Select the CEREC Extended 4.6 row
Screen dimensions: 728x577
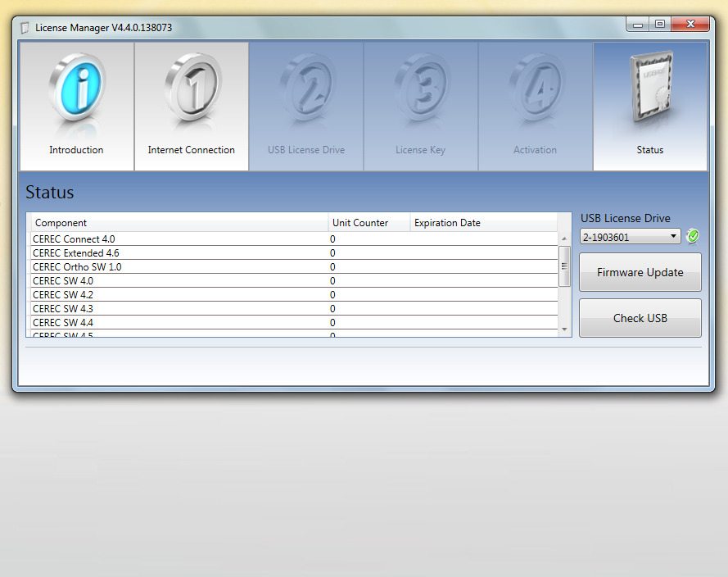[294, 252]
